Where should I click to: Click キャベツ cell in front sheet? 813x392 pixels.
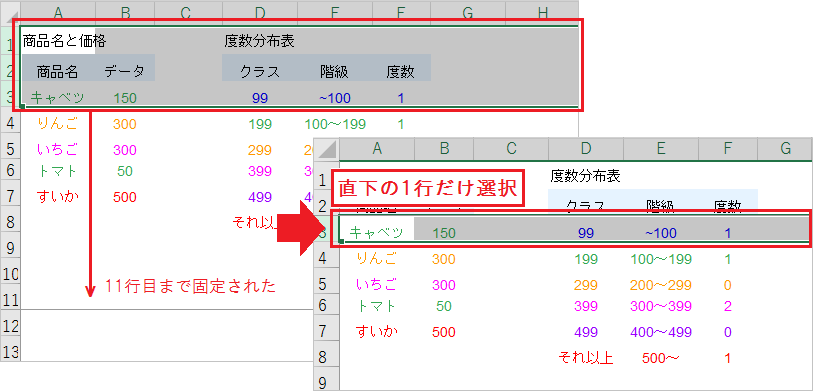(376, 232)
